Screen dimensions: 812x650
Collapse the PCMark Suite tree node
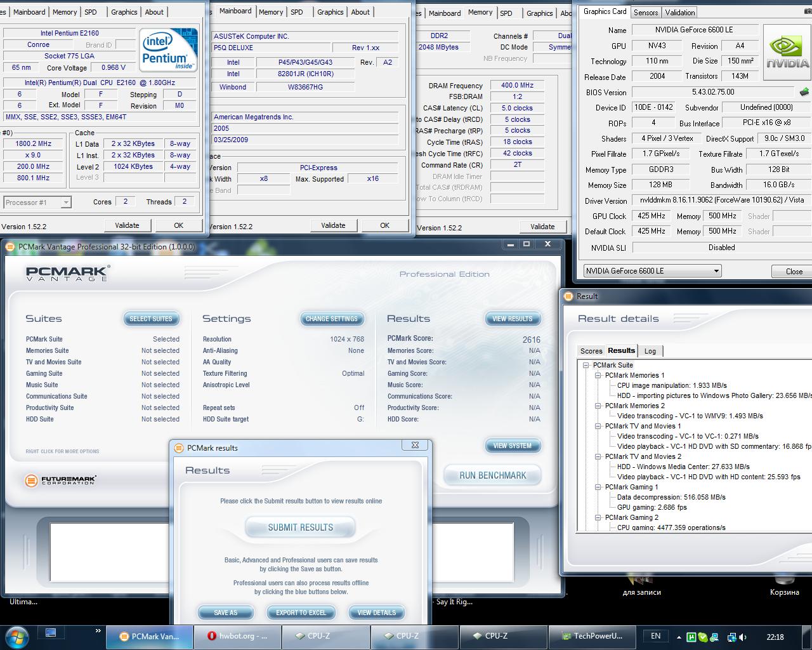click(586, 365)
